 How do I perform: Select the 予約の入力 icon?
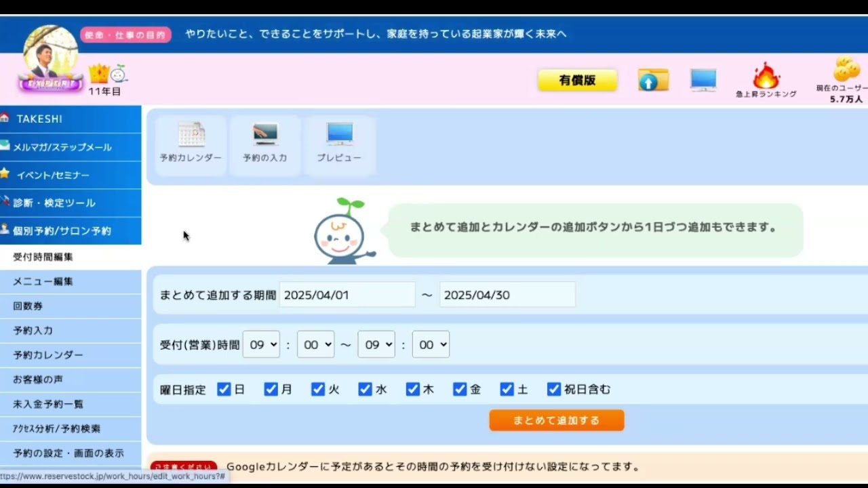click(x=264, y=144)
